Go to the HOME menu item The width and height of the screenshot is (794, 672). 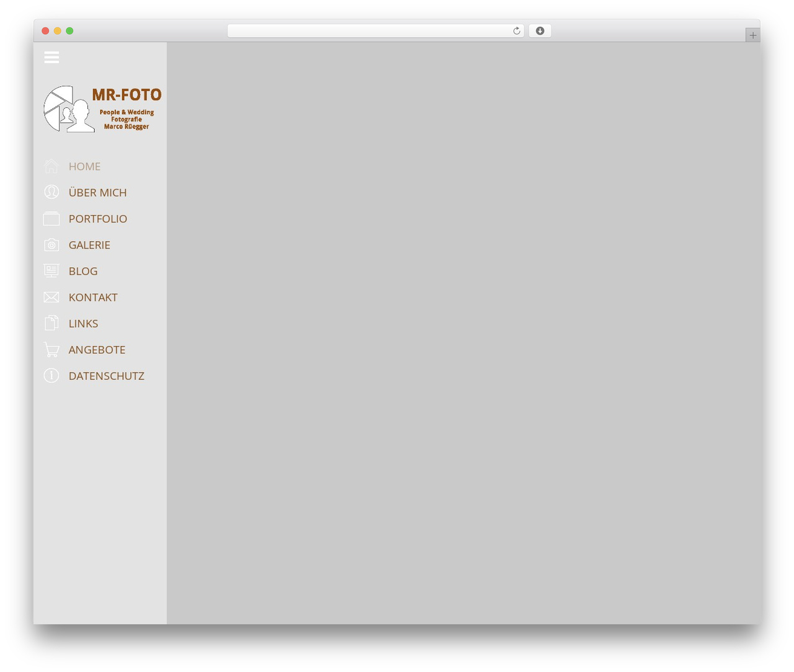point(84,166)
